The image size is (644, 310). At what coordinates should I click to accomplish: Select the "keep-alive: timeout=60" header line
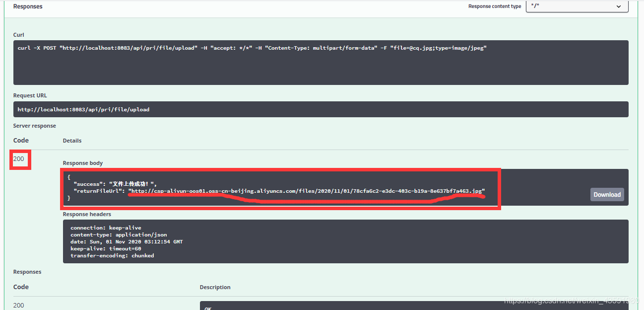106,248
